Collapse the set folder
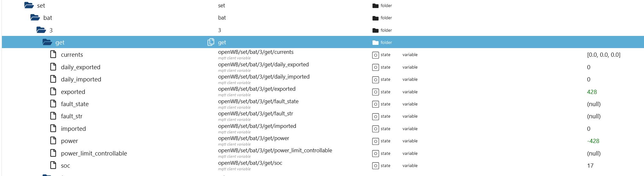 pos(29,5)
